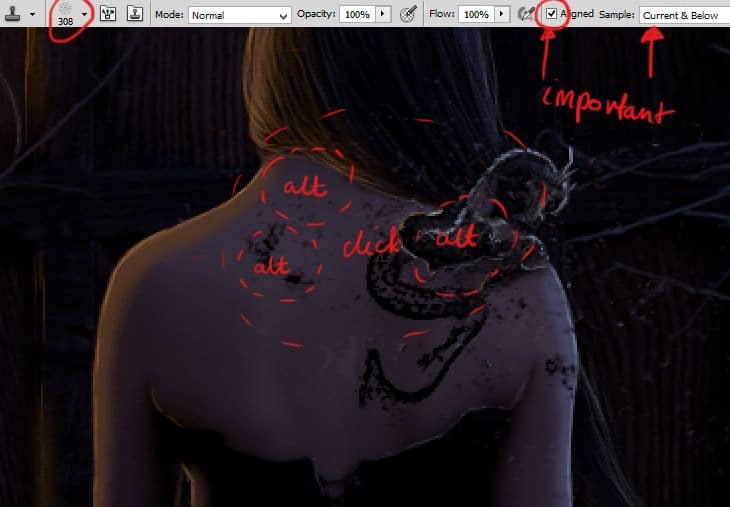730x507 pixels.
Task: Enable the airbrush mode icon
Action: point(527,15)
